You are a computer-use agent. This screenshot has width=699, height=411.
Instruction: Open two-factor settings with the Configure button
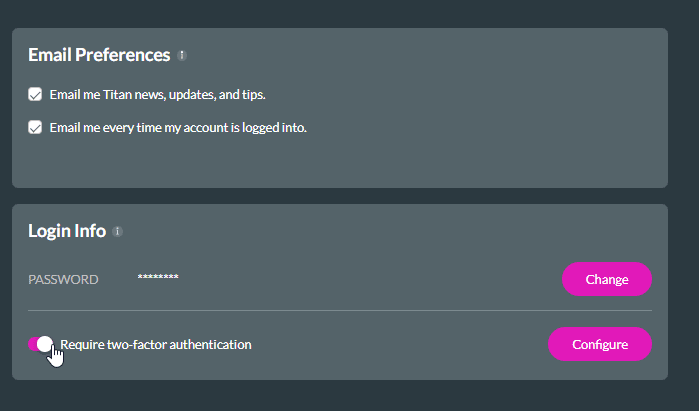point(599,344)
